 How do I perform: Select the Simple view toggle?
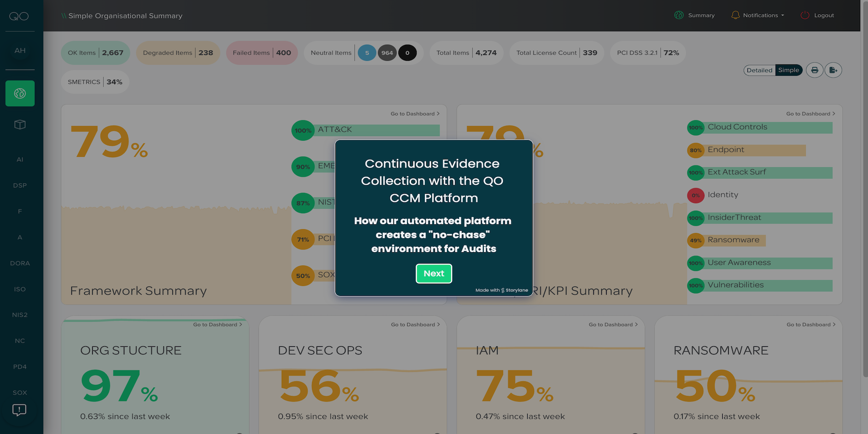(789, 70)
